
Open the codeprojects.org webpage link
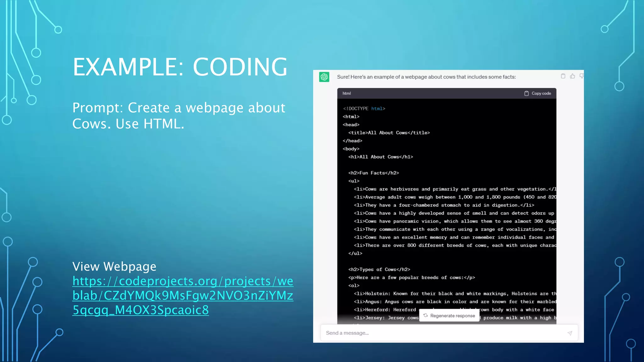tap(182, 295)
